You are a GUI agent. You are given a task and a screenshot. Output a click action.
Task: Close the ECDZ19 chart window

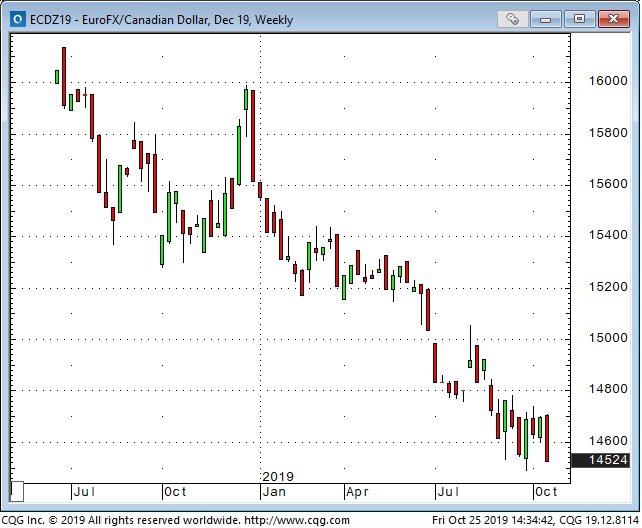coord(613,19)
